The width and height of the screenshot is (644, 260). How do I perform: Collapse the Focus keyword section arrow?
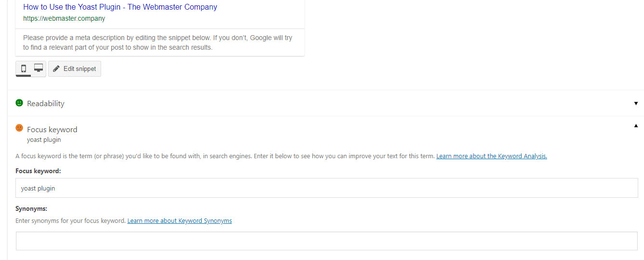click(x=636, y=125)
